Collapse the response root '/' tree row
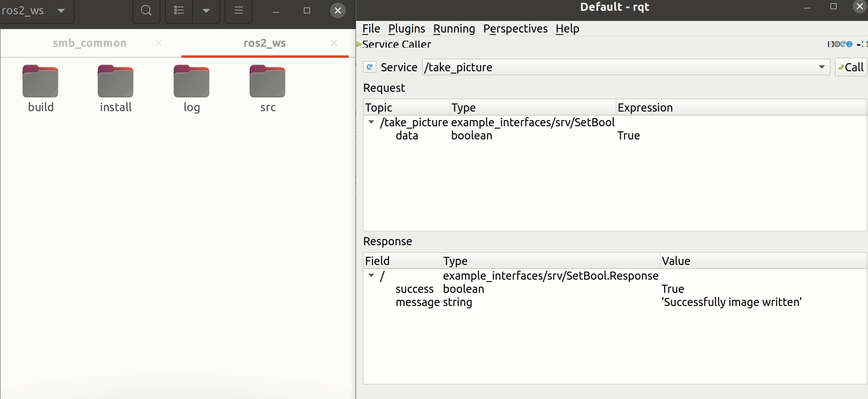 pyautogui.click(x=371, y=276)
